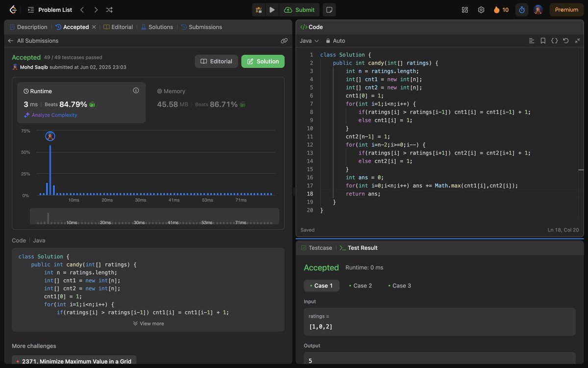Switch to the Testcase tab

pyautogui.click(x=317, y=248)
